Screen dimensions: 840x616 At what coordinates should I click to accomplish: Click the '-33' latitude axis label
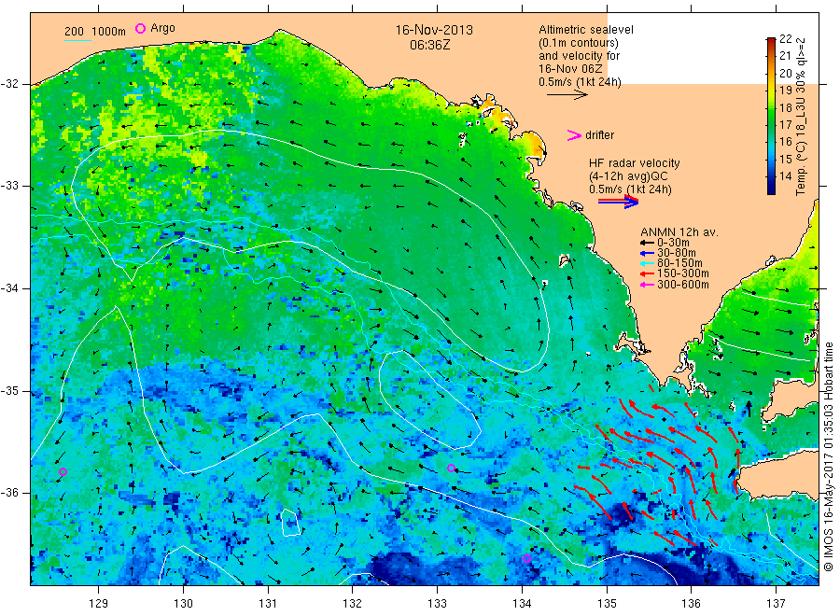tap(9, 186)
